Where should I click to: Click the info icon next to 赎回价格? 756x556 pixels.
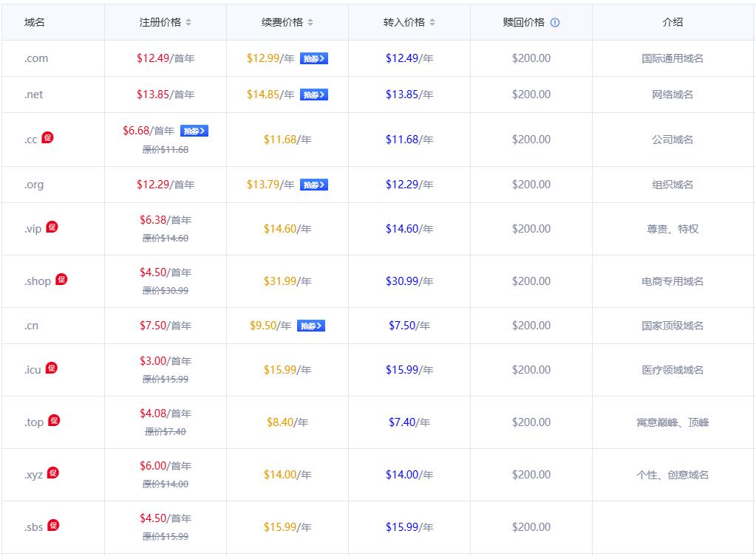pyautogui.click(x=555, y=22)
